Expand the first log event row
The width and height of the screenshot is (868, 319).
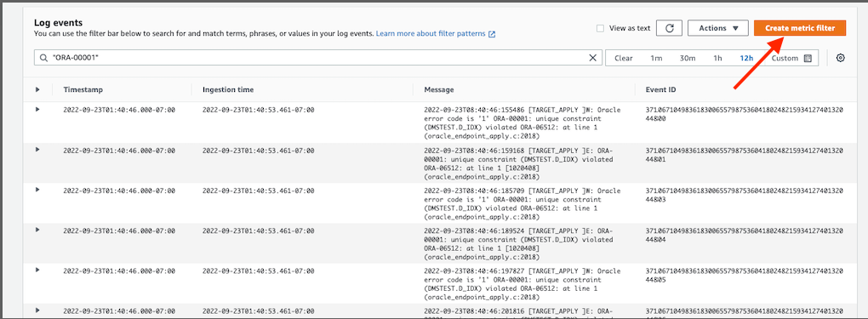37,110
